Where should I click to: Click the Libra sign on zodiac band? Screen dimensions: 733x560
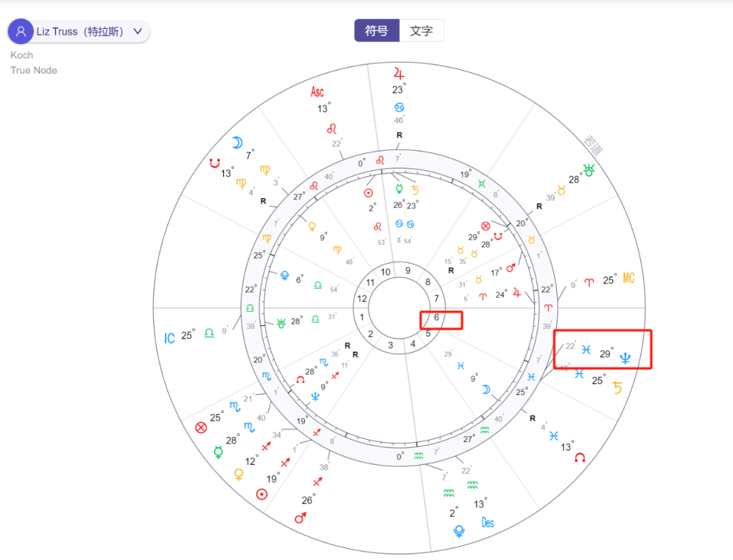click(250, 307)
